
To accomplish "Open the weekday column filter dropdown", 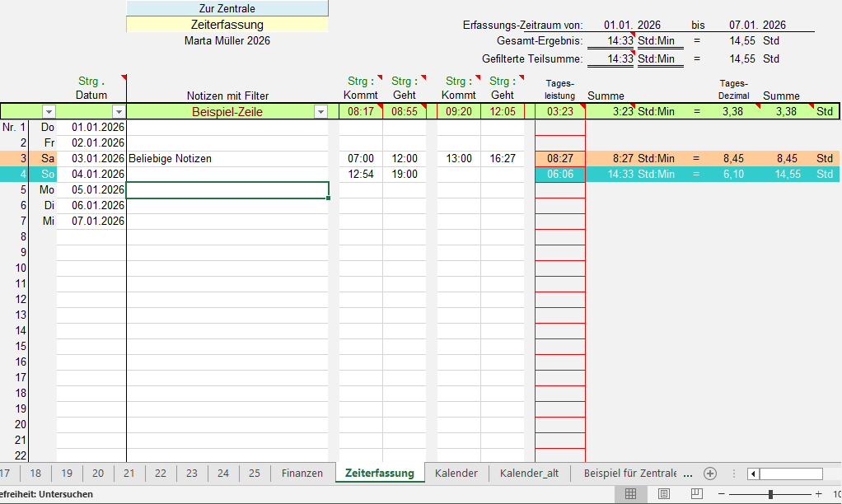I will (x=49, y=112).
